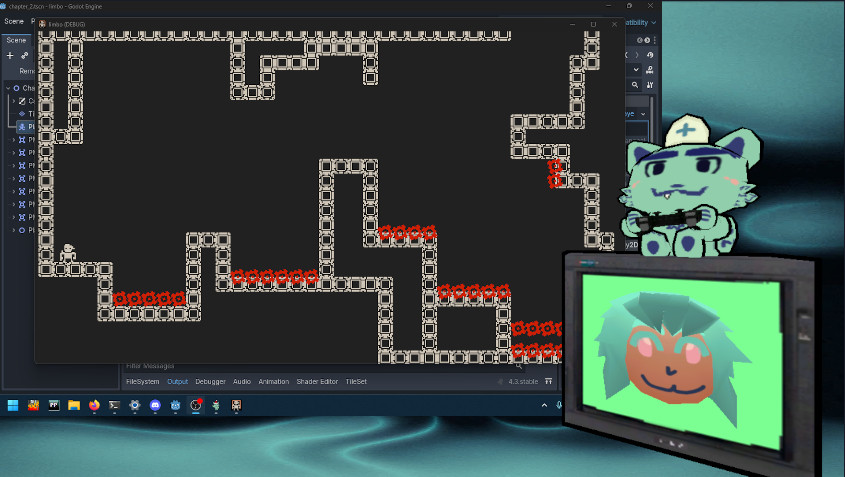
Task: Open documentation icon in the Inspector
Action: pyautogui.click(x=650, y=70)
